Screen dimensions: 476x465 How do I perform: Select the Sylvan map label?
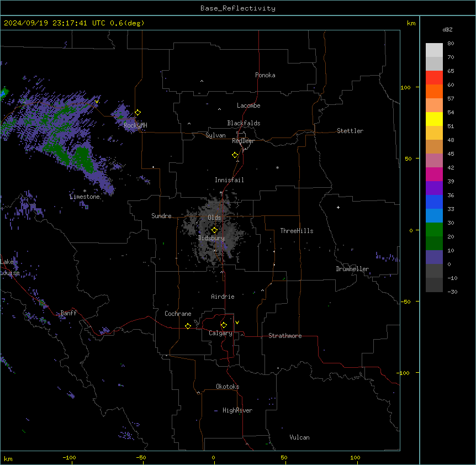[215, 135]
